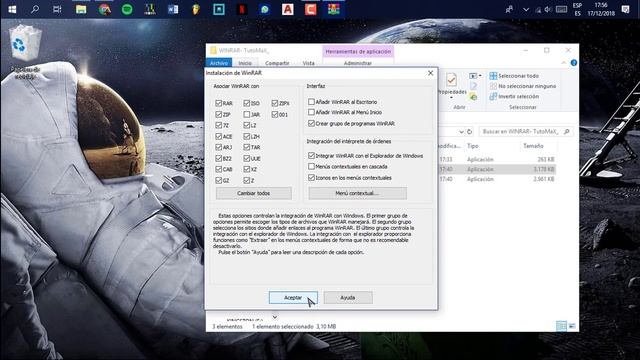
Task: Open WhatsApp from the taskbar
Action: pos(265,9)
